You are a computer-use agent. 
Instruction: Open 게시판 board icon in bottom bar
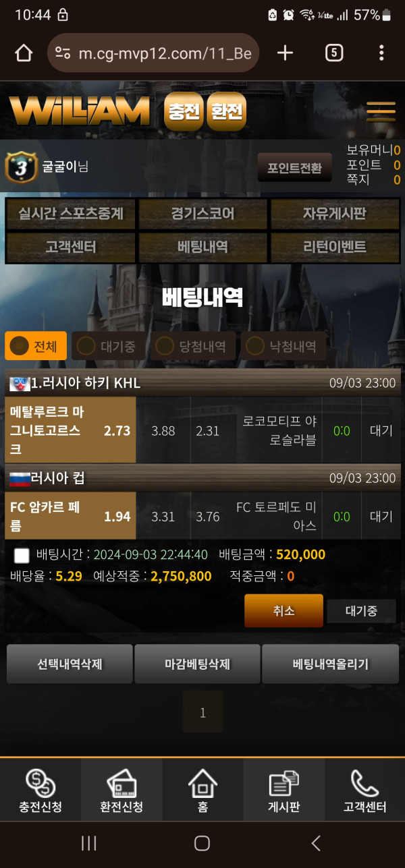pyautogui.click(x=283, y=784)
